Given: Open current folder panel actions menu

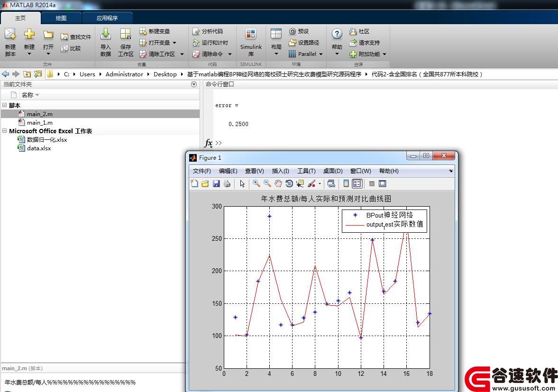Looking at the screenshot, I should point(193,84).
